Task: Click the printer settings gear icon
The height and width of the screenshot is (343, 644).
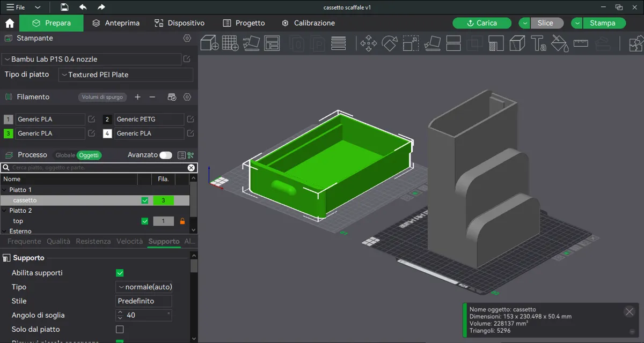Action: point(187,38)
